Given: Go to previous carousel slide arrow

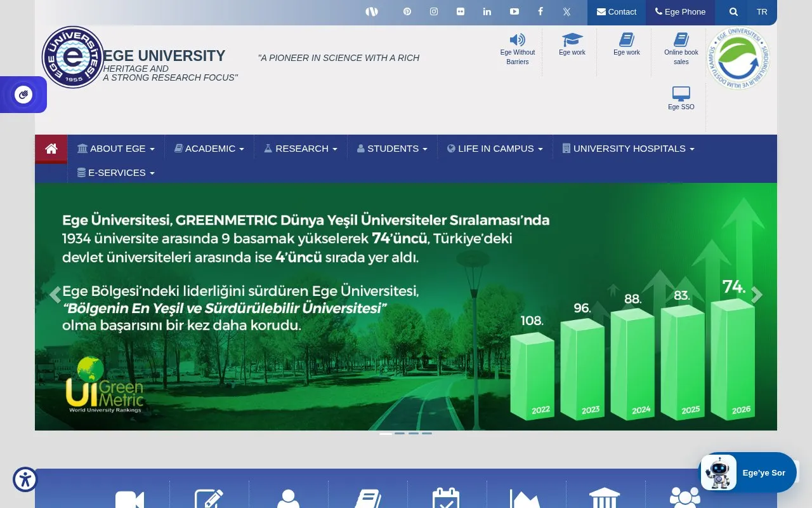Looking at the screenshot, I should [55, 295].
